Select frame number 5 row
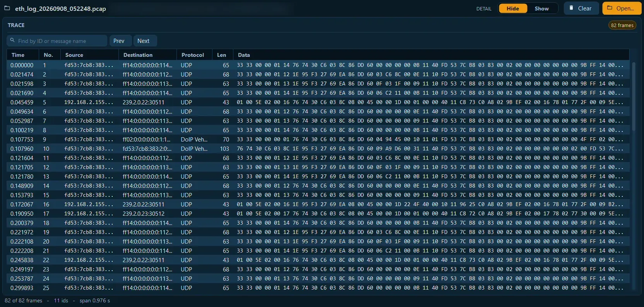The height and width of the screenshot is (307, 644). 318,102
